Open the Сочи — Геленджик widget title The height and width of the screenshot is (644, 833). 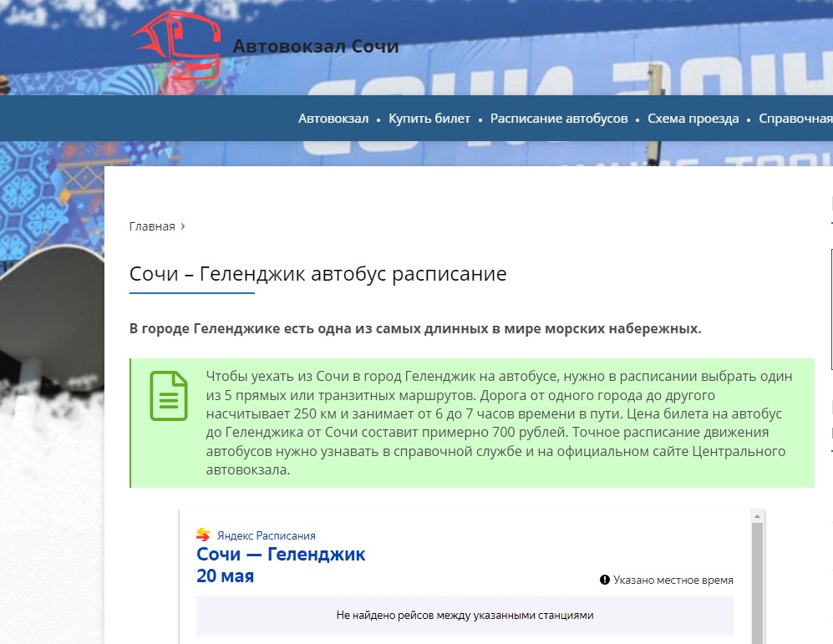coord(281,555)
